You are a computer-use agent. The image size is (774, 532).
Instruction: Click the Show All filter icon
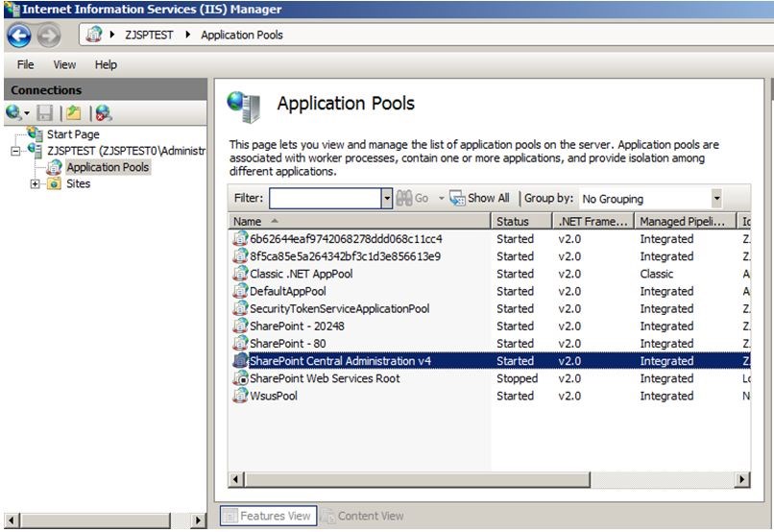coord(457,199)
